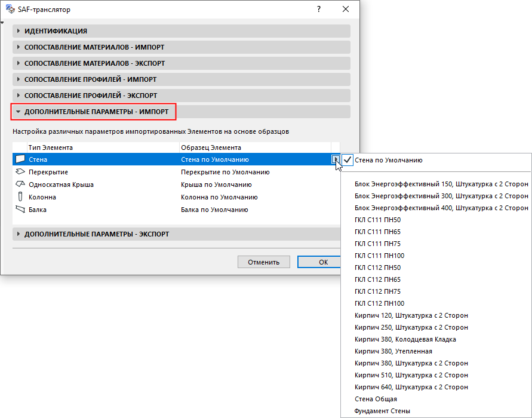This screenshot has height=418, width=532.
Task: Click the roof icon beside Односкатная Крыша
Action: point(20,185)
